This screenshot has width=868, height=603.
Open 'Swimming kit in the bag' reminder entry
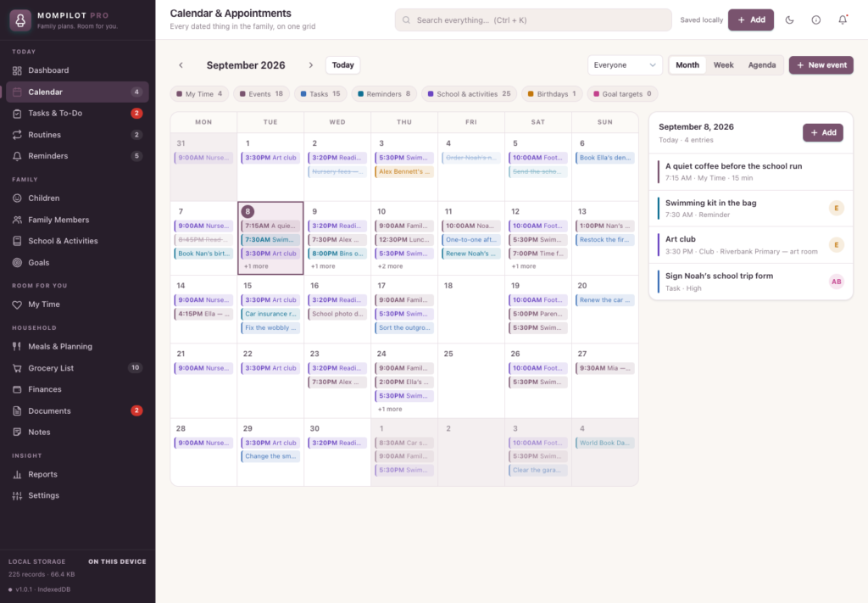coord(751,209)
